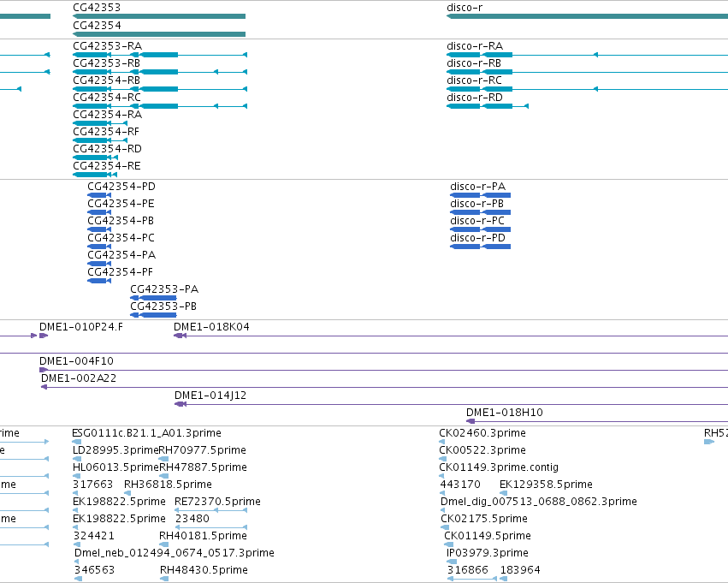The image size is (728, 583).
Task: Click EST CK02175.5prime
Action: click(x=484, y=519)
